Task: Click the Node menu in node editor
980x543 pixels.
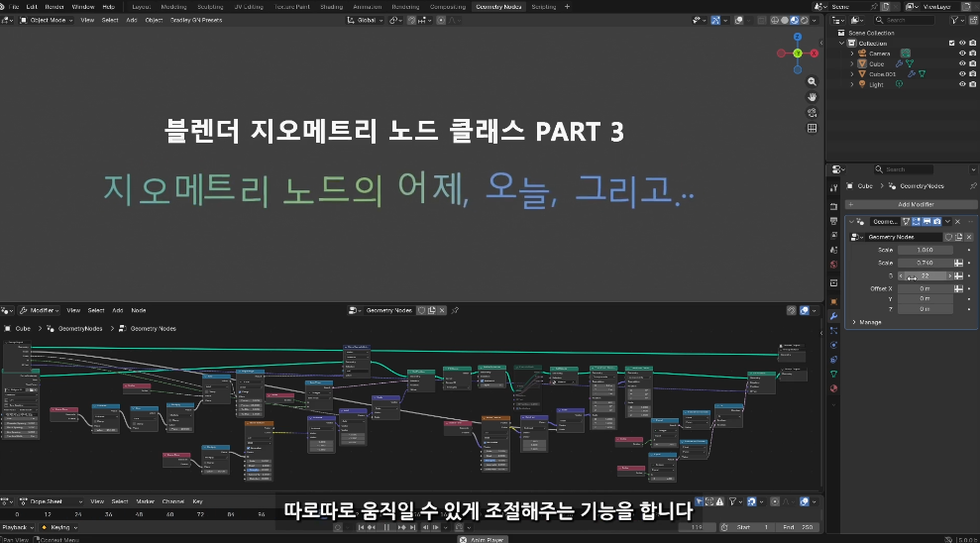Action: (138, 310)
